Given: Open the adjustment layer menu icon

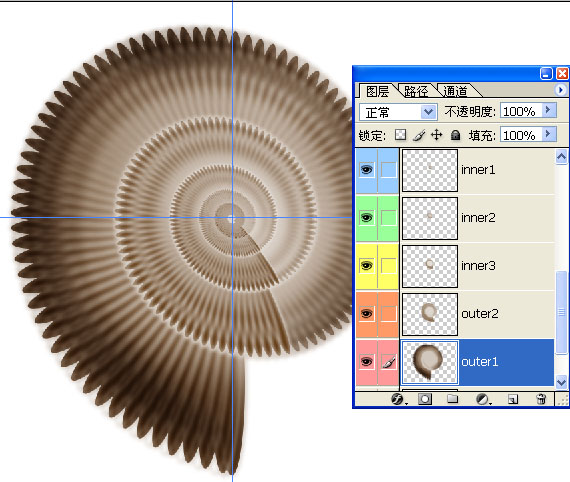Looking at the screenshot, I should (x=482, y=399).
